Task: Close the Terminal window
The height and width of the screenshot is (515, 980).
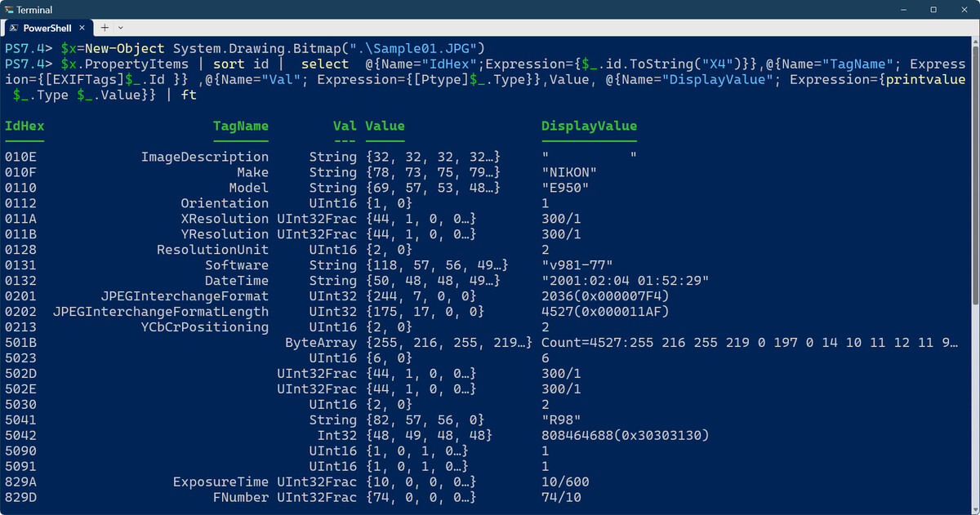Action: 966,10
